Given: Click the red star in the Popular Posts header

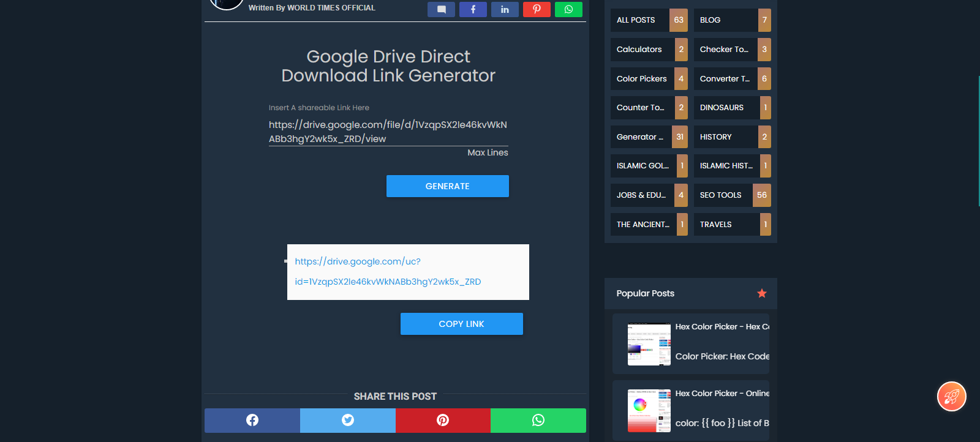Looking at the screenshot, I should pyautogui.click(x=762, y=293).
